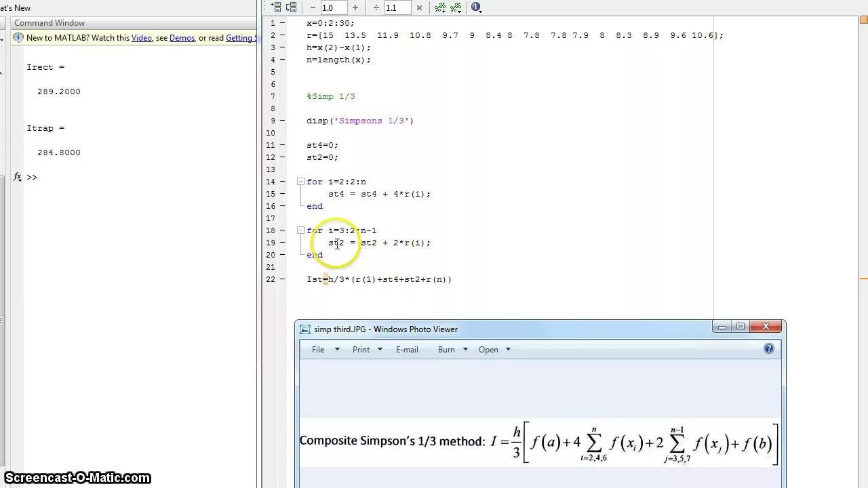Click the code line h=x(2)-x(1);

tap(338, 47)
